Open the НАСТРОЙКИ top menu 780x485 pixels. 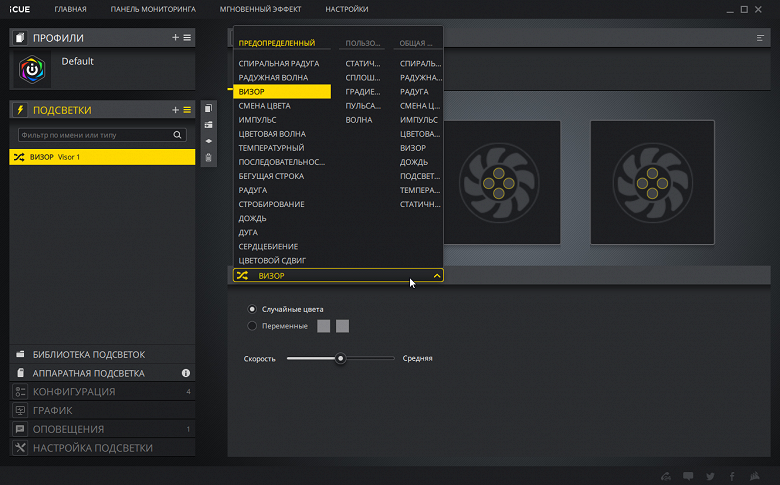point(346,9)
